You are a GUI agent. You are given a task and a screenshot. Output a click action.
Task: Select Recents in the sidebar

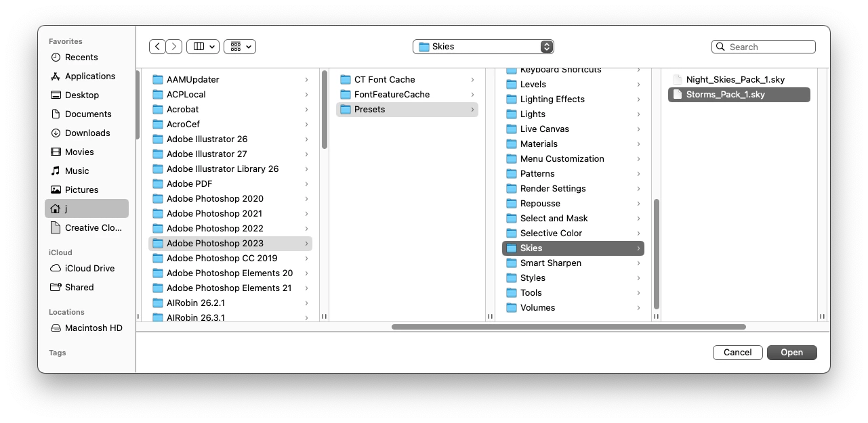point(87,58)
